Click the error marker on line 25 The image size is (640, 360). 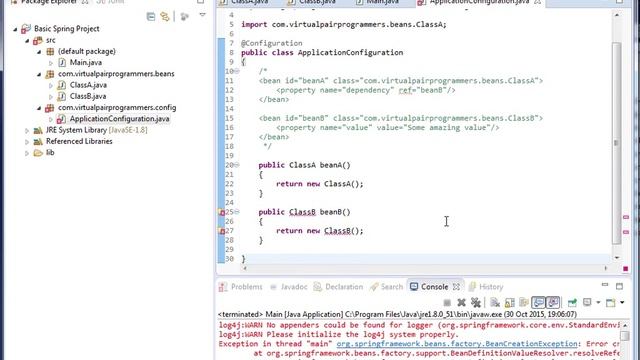click(221, 212)
